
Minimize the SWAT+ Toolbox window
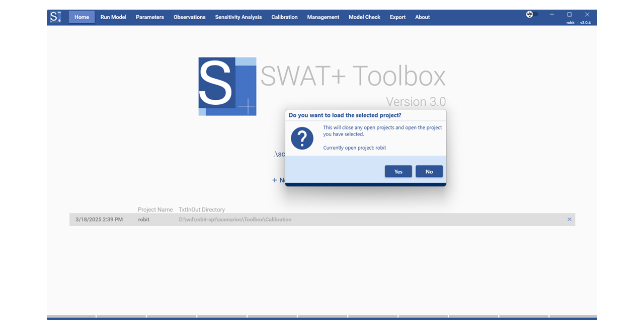[552, 15]
